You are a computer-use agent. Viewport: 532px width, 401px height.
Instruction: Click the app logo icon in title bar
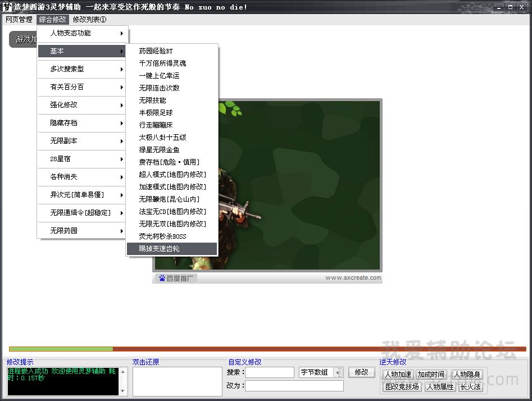point(7,7)
